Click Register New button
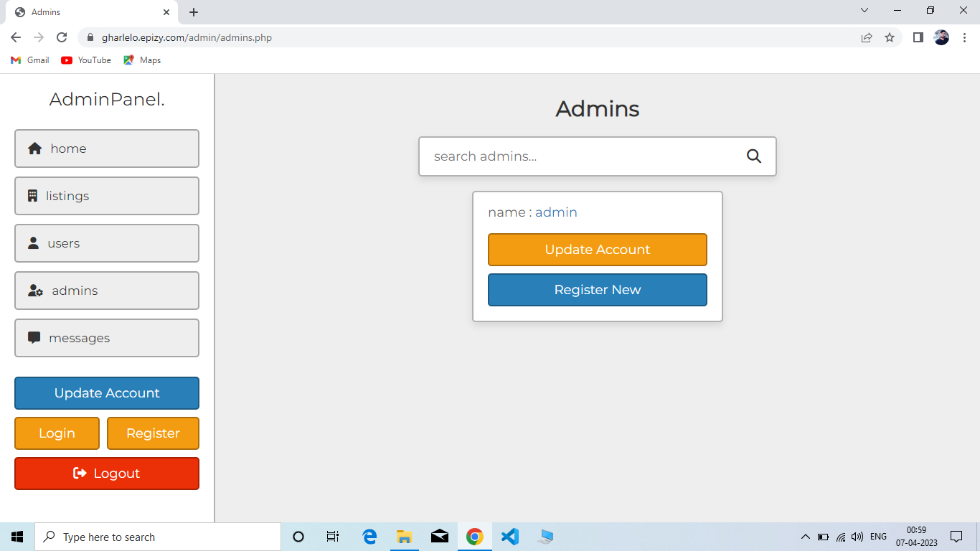The height and width of the screenshot is (551, 980). click(597, 290)
